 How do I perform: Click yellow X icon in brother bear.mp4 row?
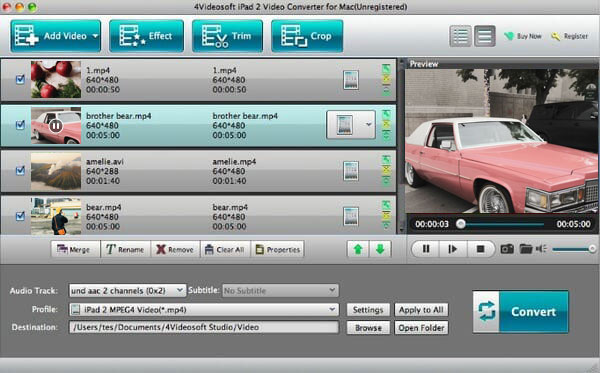(x=386, y=125)
